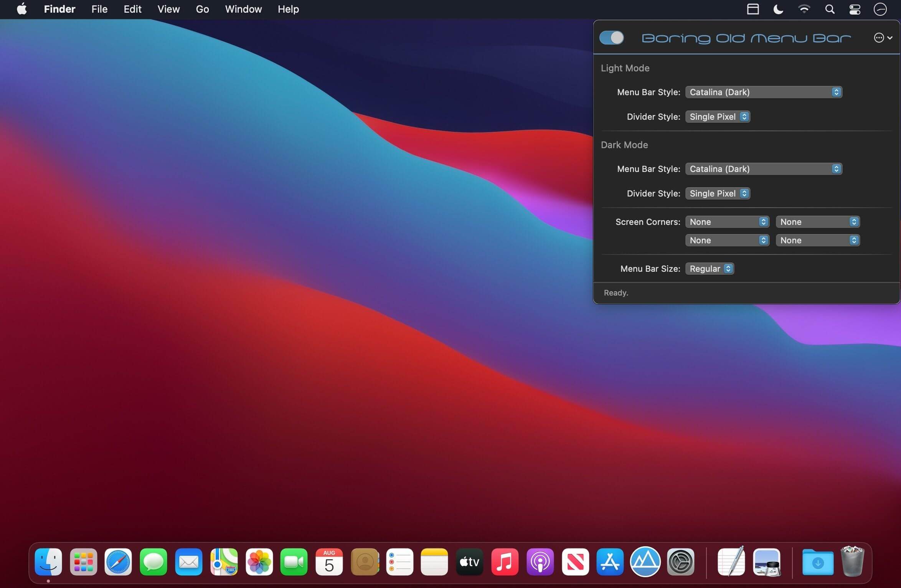Open the Podcasts app in Dock
901x588 pixels.
tap(540, 562)
